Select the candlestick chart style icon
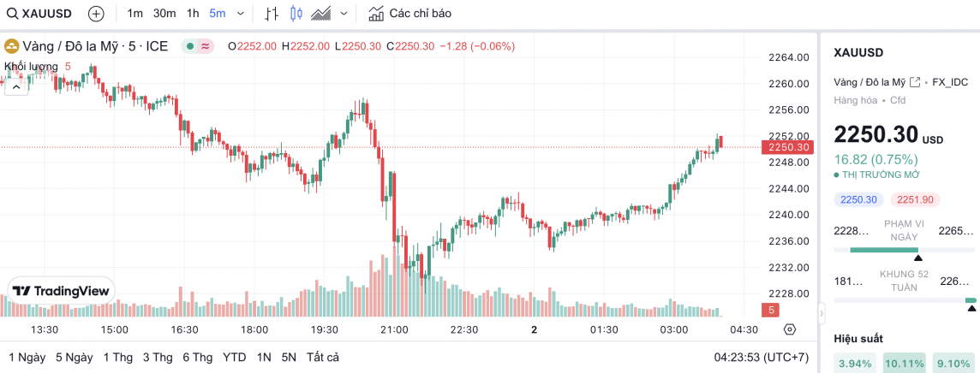The width and height of the screenshot is (980, 373). point(296,14)
